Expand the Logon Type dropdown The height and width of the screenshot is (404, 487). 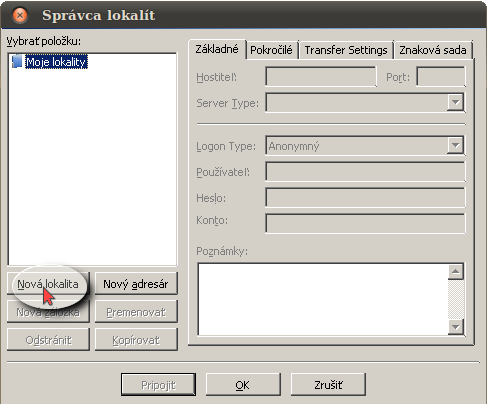pyautogui.click(x=455, y=145)
